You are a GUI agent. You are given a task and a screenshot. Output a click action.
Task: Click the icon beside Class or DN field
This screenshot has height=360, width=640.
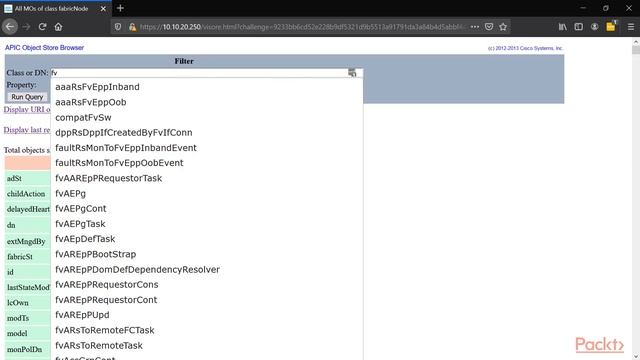(352, 73)
